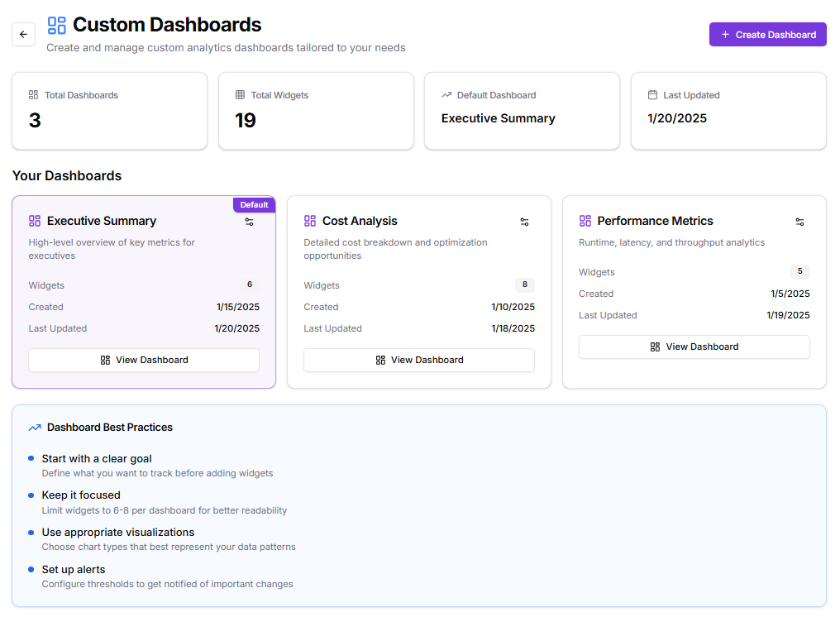
Task: Select the grid icon next to Cost Analysis title
Action: pyautogui.click(x=309, y=221)
